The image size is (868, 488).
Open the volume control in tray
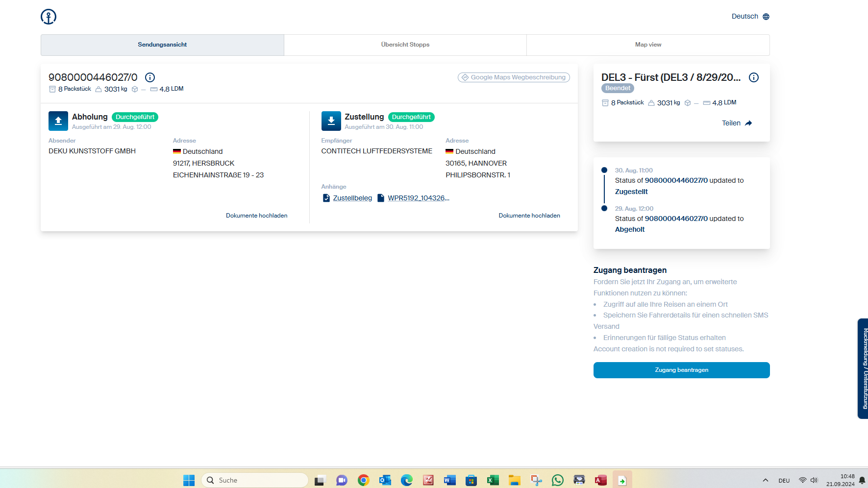pos(814,480)
